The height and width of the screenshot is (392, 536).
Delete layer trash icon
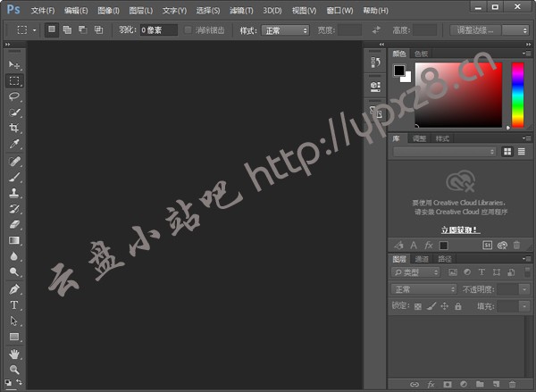click(512, 385)
